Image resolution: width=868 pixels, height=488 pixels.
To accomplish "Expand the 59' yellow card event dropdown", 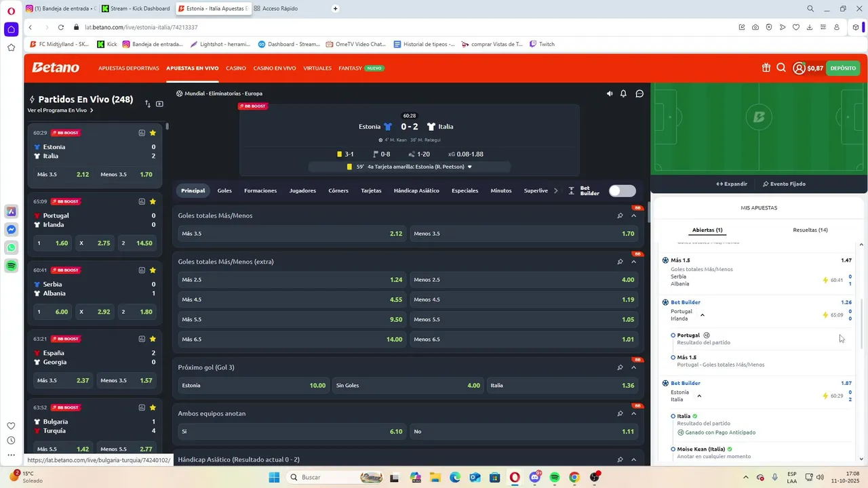I will click(469, 167).
